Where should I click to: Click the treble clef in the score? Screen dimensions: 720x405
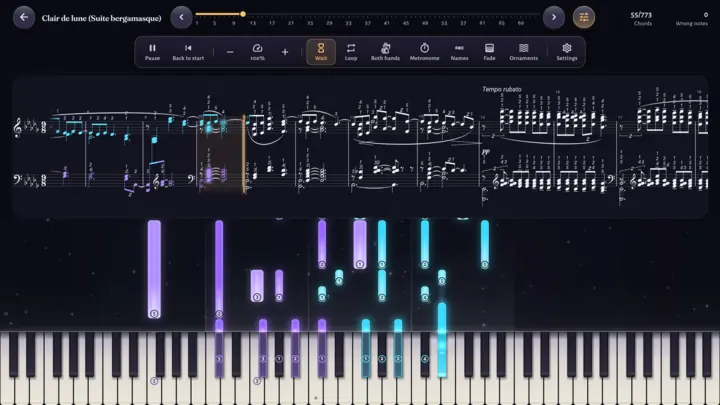[18, 128]
